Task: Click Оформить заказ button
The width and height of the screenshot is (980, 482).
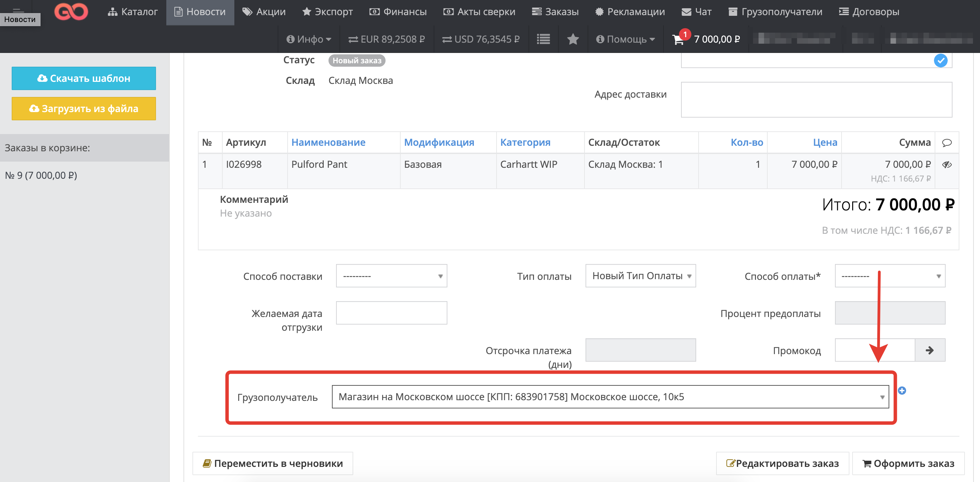Action: pyautogui.click(x=908, y=463)
